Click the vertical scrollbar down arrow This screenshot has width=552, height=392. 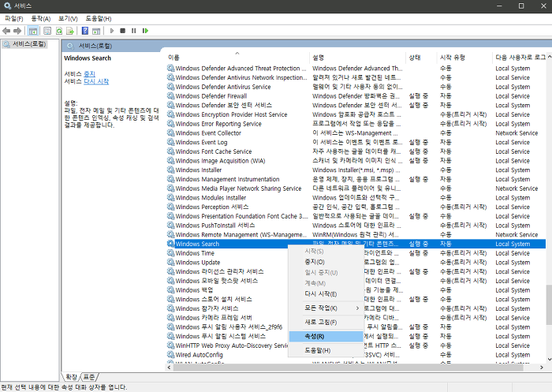pos(549,359)
